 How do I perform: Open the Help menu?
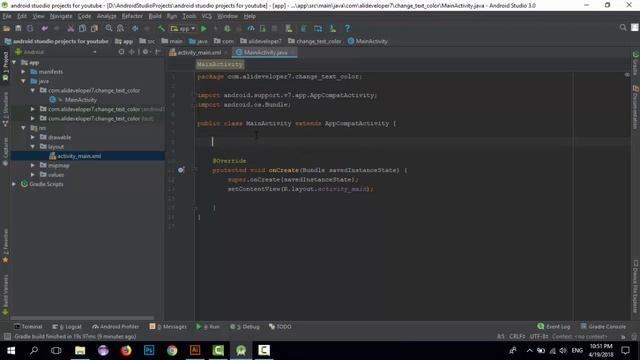pyautogui.click(x=249, y=16)
